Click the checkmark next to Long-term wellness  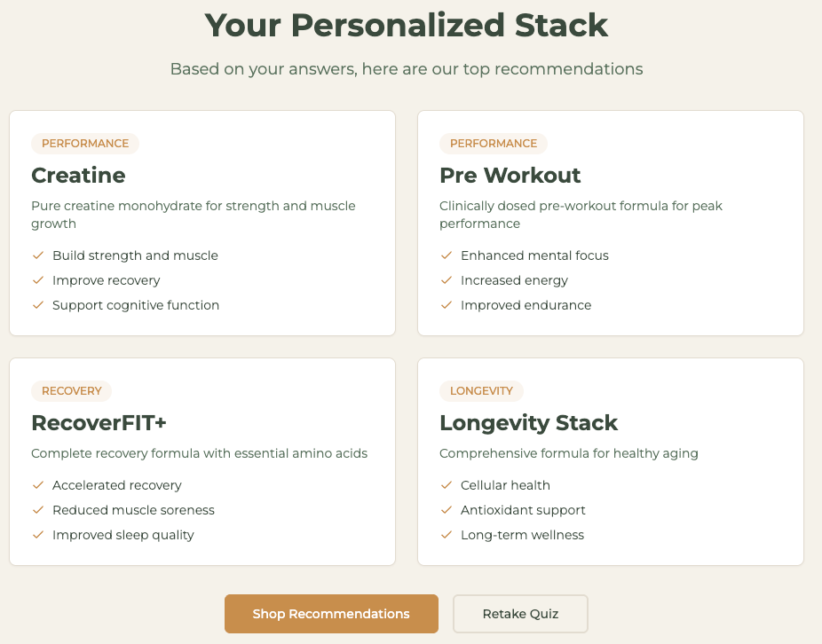pos(447,535)
